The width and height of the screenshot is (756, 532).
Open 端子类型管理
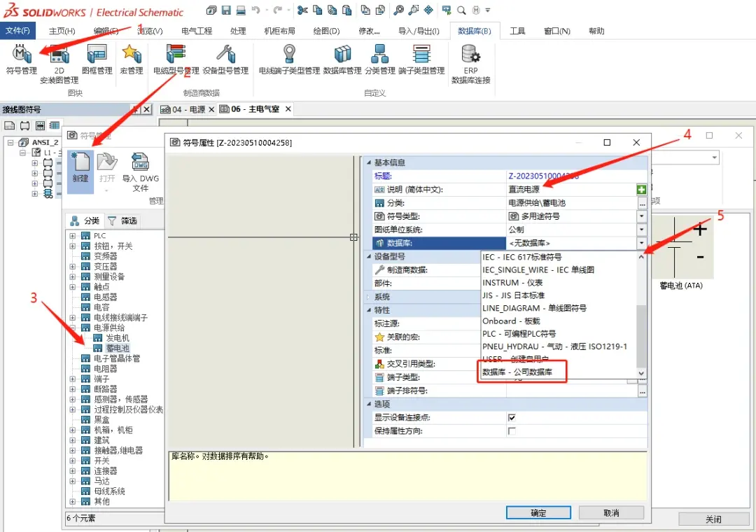click(421, 59)
